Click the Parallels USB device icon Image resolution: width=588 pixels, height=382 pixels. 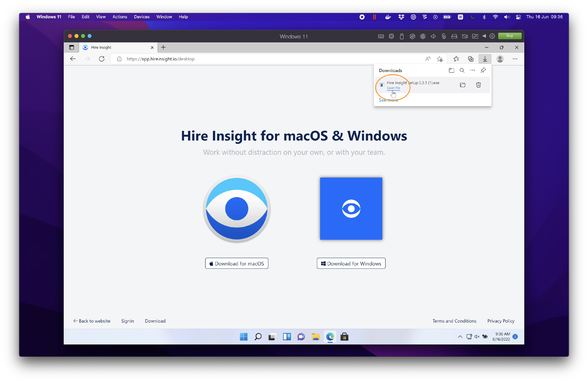[401, 36]
